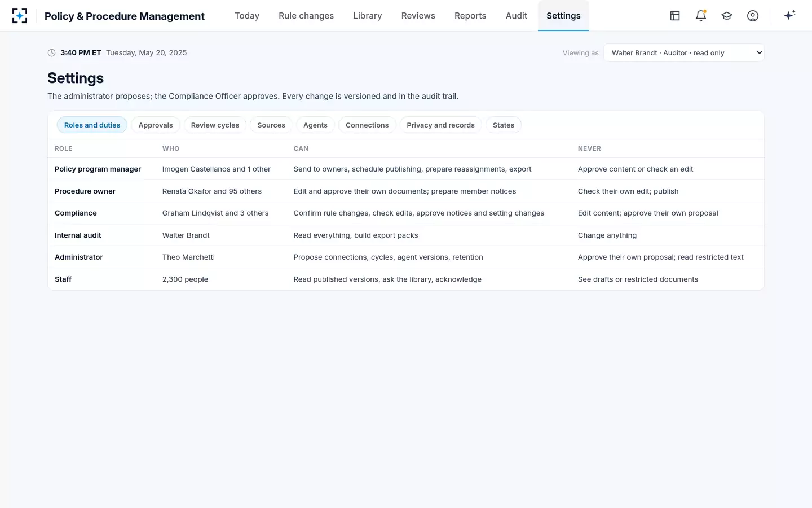Click 'Edit content; approve their own proposal'
Screen dimensions: 812x508
[648, 213]
